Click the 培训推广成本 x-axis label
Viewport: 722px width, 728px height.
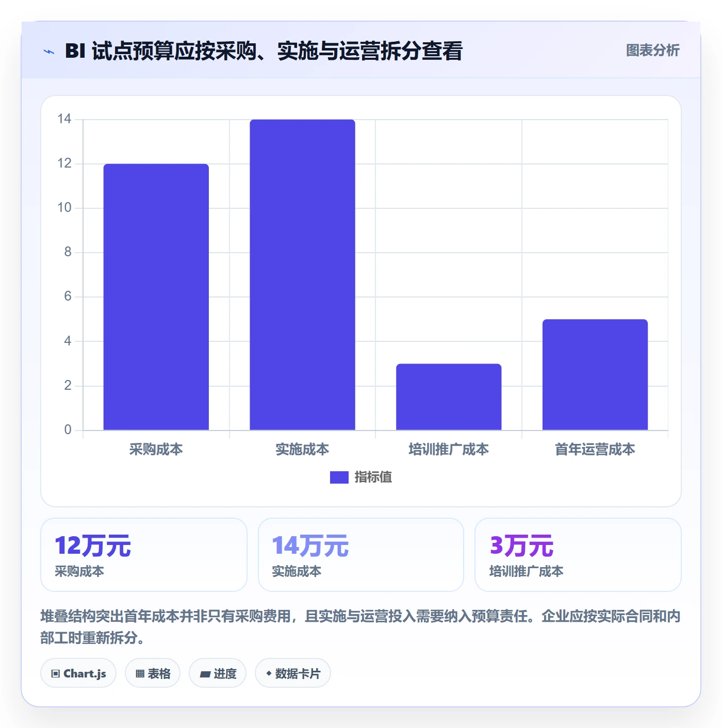point(449,450)
